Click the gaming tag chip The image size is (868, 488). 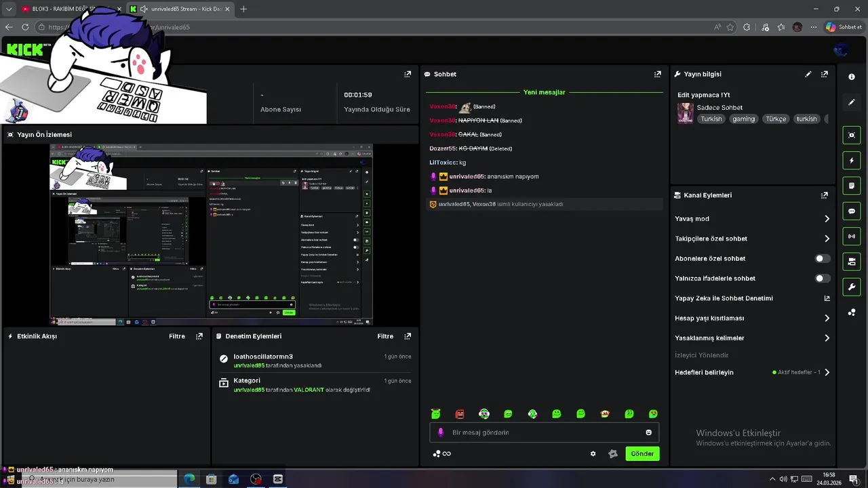[x=744, y=119]
